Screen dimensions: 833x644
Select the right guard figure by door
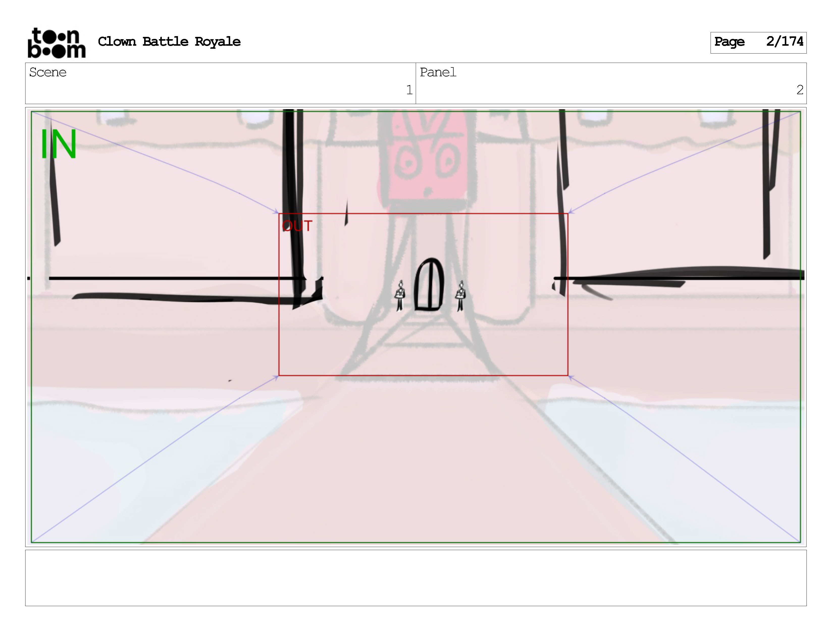[460, 296]
